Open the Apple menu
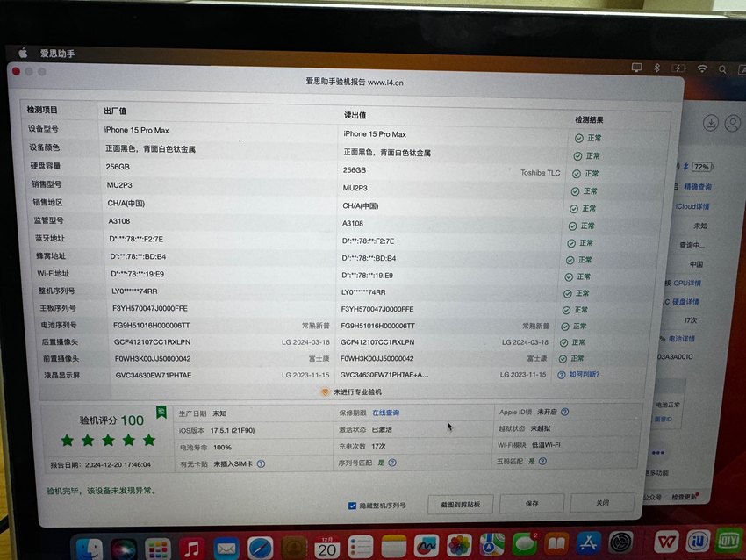746x560 pixels. [24, 53]
